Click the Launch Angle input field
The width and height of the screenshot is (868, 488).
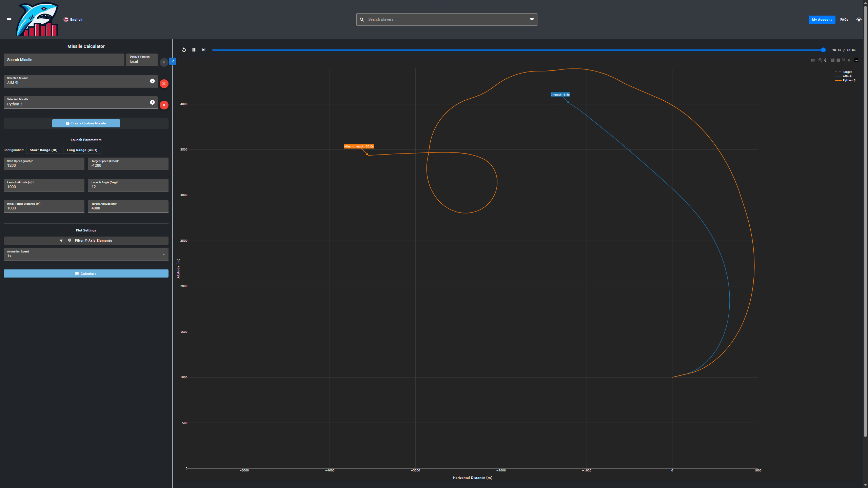tap(128, 185)
